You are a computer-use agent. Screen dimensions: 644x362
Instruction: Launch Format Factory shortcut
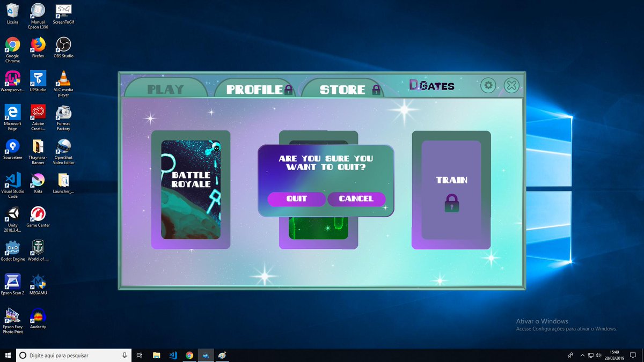[x=63, y=118]
